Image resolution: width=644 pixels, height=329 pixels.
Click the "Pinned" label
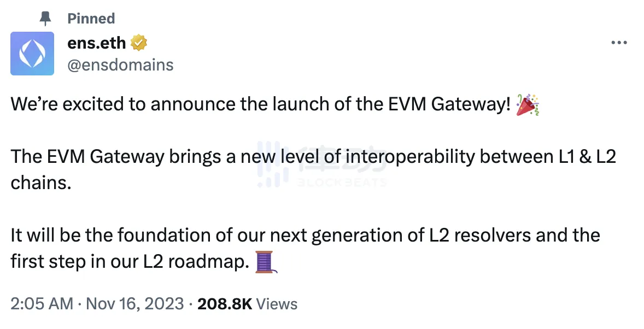pyautogui.click(x=91, y=19)
